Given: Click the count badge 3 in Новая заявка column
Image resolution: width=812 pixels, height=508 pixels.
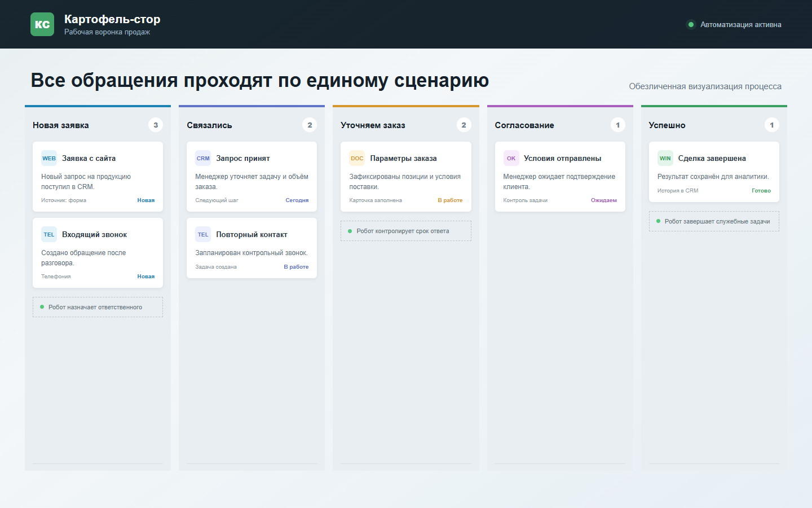Looking at the screenshot, I should [156, 125].
